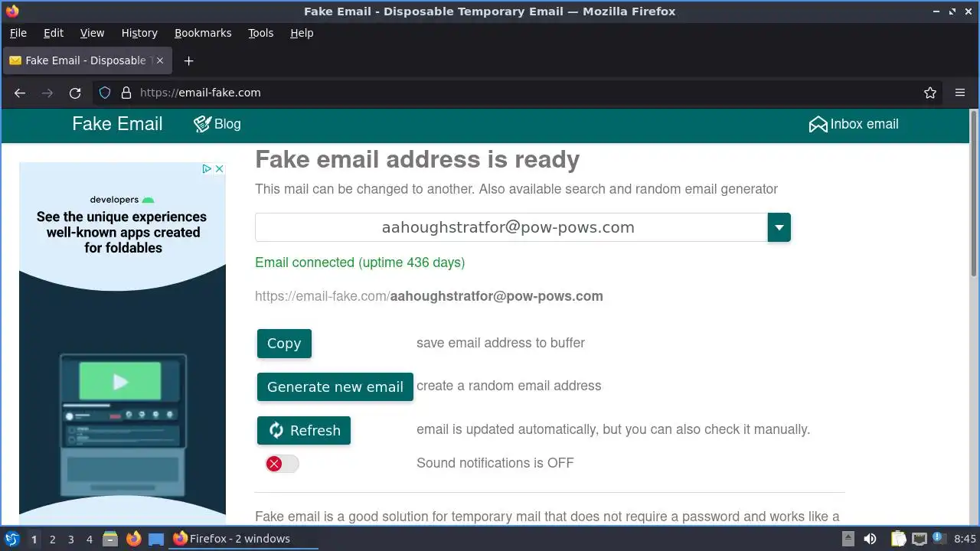Go back using the browser back arrow
980x551 pixels.
click(x=20, y=93)
